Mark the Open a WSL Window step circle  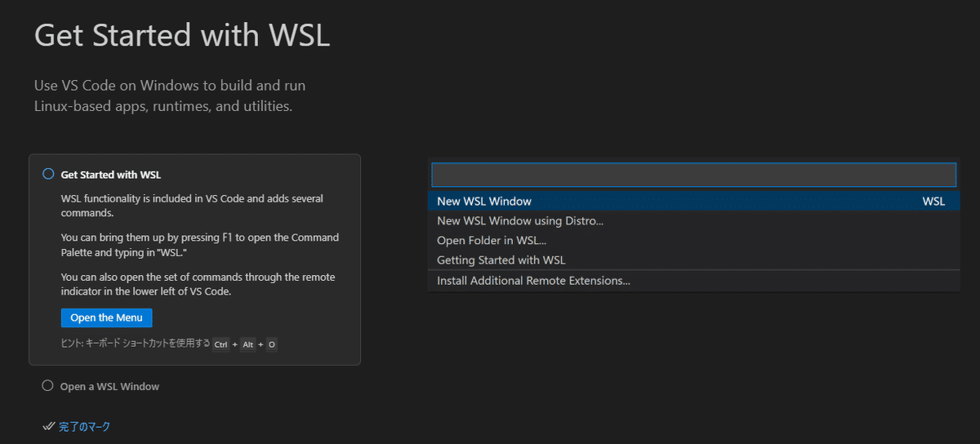click(47, 386)
